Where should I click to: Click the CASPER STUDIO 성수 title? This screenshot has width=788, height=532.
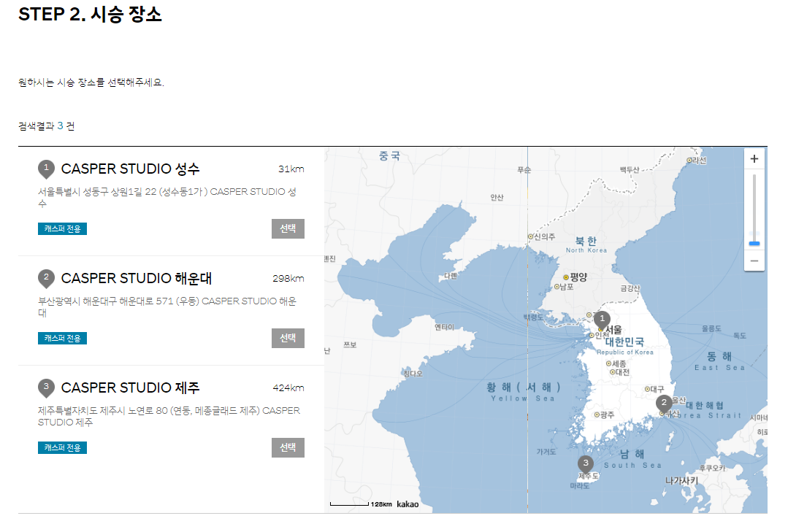(131, 169)
